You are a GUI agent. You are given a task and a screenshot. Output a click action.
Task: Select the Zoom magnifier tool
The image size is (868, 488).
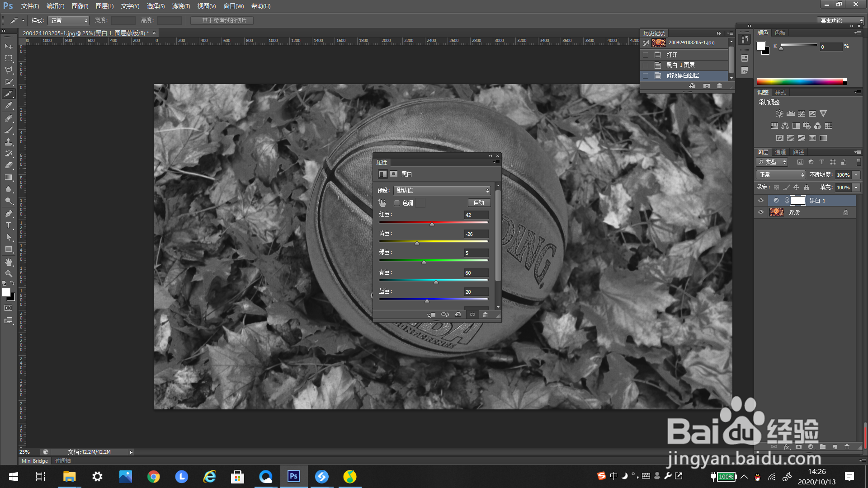9,274
